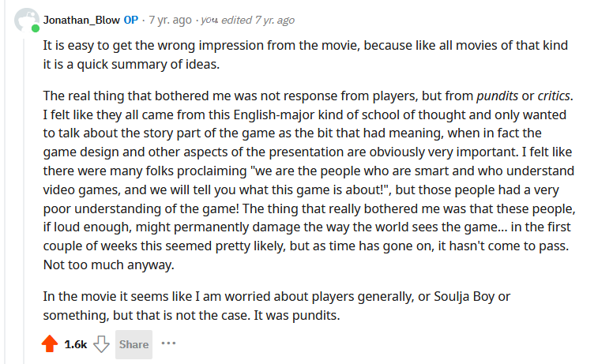Screen dimensions: 598x364
Task: Click the blue OP badge
Action: (131, 20)
